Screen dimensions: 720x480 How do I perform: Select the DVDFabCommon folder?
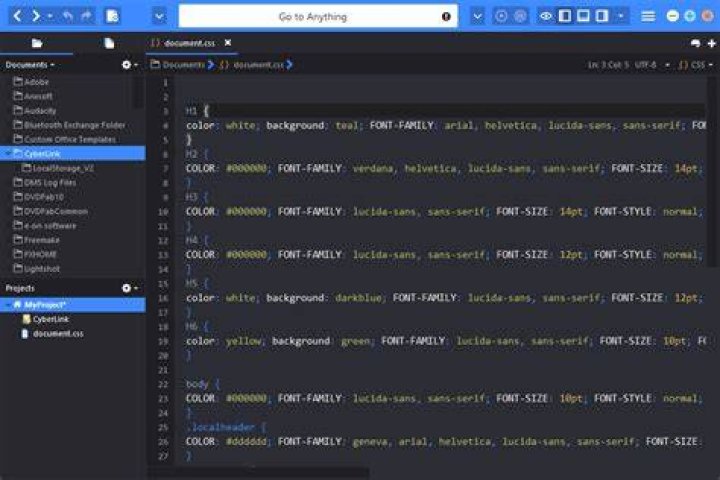pyautogui.click(x=51, y=211)
